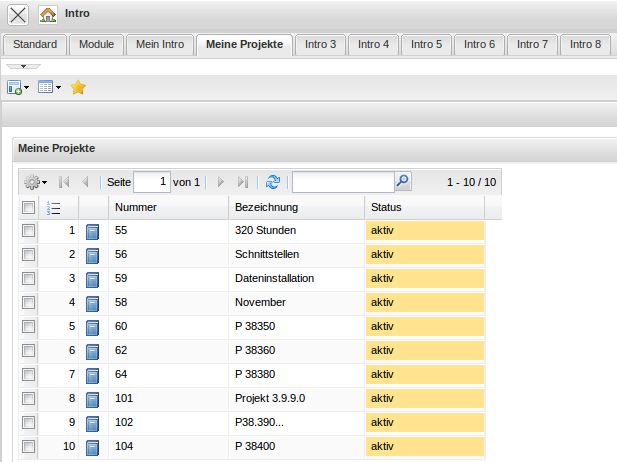Screen dimensions: 617x462
Task: Select the checkbox for row 2 Schnittstellen
Action: tap(28, 255)
